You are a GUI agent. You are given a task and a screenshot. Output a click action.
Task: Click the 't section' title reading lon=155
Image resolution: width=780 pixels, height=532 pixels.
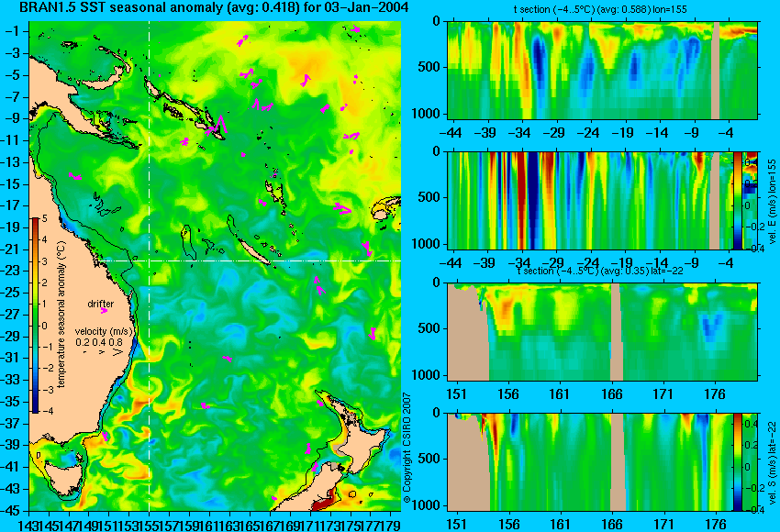pos(601,9)
